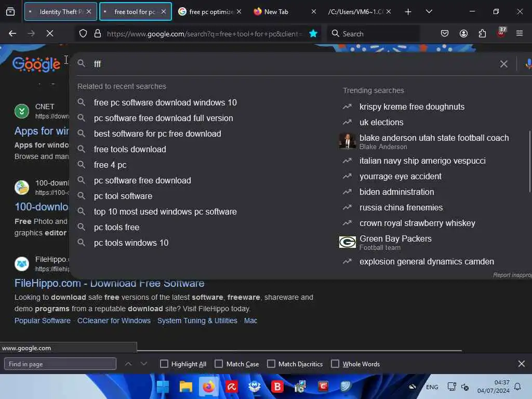Select suggestion free tools download
The height and width of the screenshot is (399, 532).
point(130,149)
